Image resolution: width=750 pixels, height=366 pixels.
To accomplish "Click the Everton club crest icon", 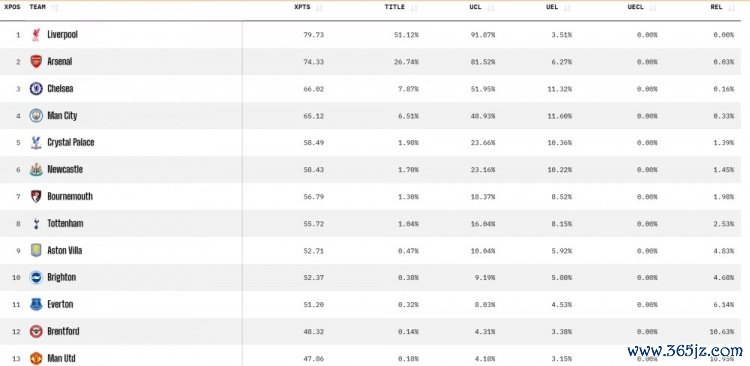I will (x=36, y=304).
